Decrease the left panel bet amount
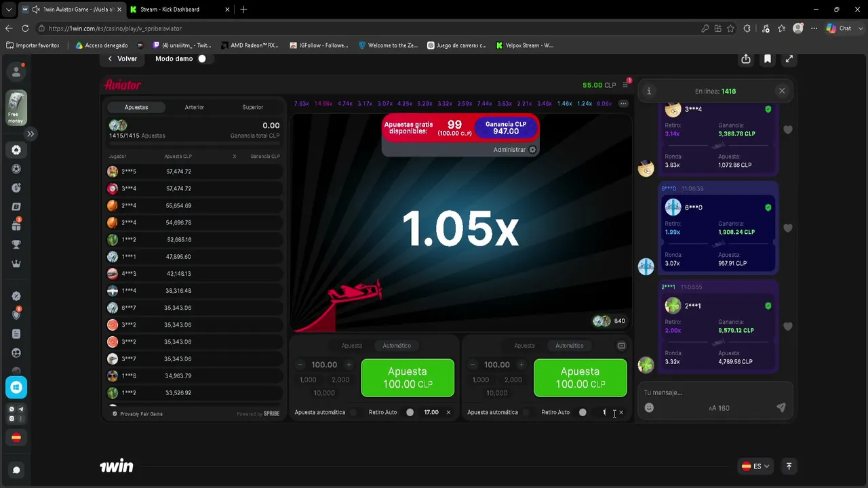868x488 pixels. pyautogui.click(x=300, y=365)
